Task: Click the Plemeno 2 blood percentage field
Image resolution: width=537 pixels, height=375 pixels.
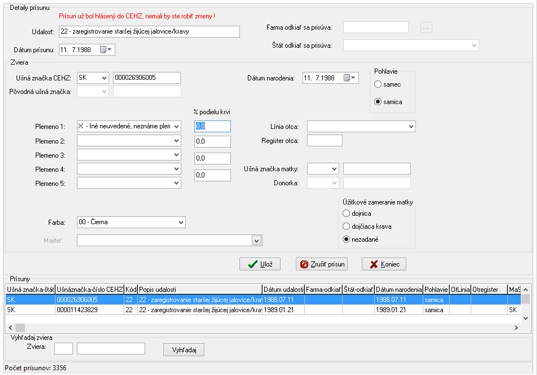Action: [x=212, y=141]
